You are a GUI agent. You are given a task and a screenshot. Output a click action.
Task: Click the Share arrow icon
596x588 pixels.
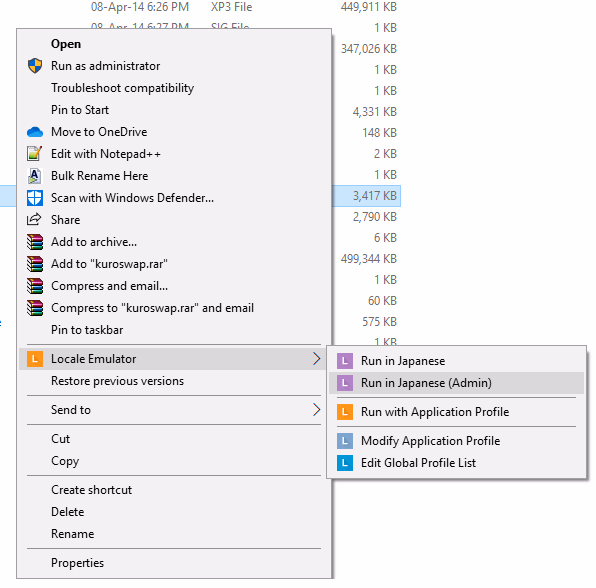click(34, 219)
